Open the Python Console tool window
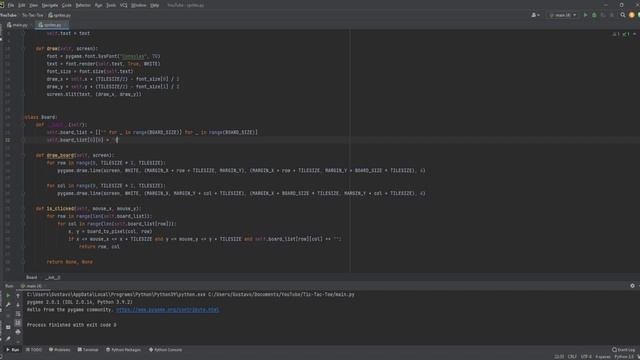The image size is (640, 360). coord(165,350)
